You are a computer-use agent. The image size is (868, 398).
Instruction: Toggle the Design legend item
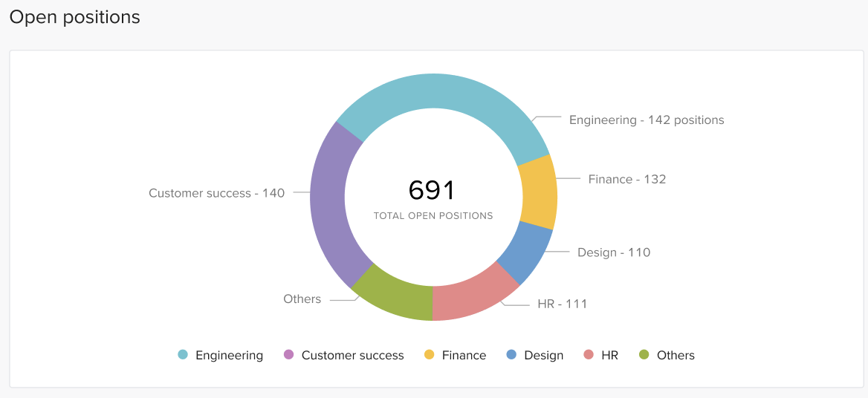pos(535,355)
